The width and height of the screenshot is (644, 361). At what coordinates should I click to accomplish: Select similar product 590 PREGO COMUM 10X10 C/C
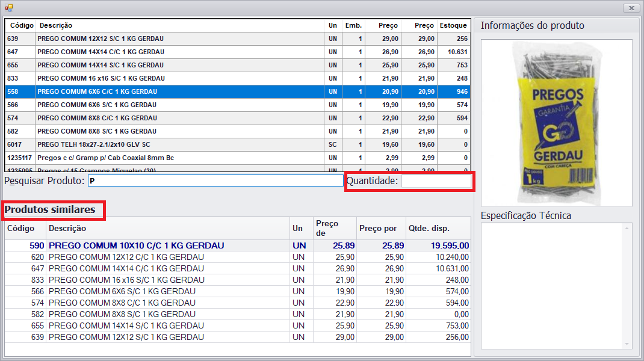tap(237, 245)
